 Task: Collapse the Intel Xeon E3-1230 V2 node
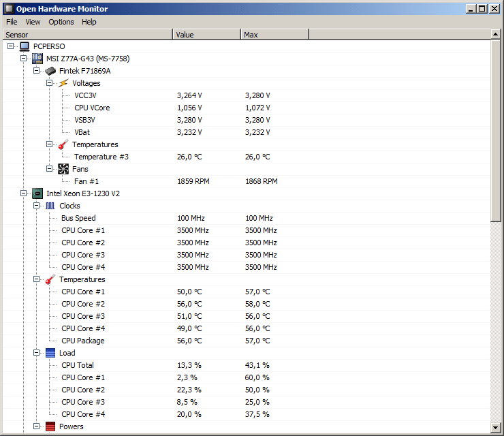click(23, 193)
